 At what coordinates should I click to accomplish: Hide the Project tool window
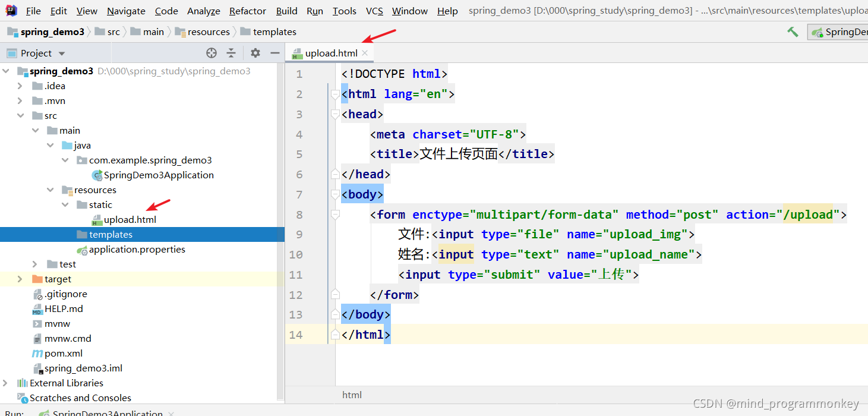coord(274,53)
